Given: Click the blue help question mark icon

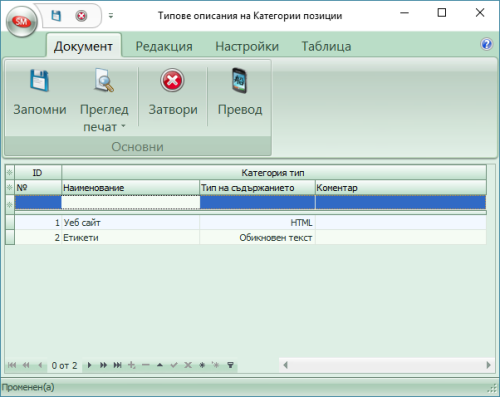Looking at the screenshot, I should pos(487,44).
